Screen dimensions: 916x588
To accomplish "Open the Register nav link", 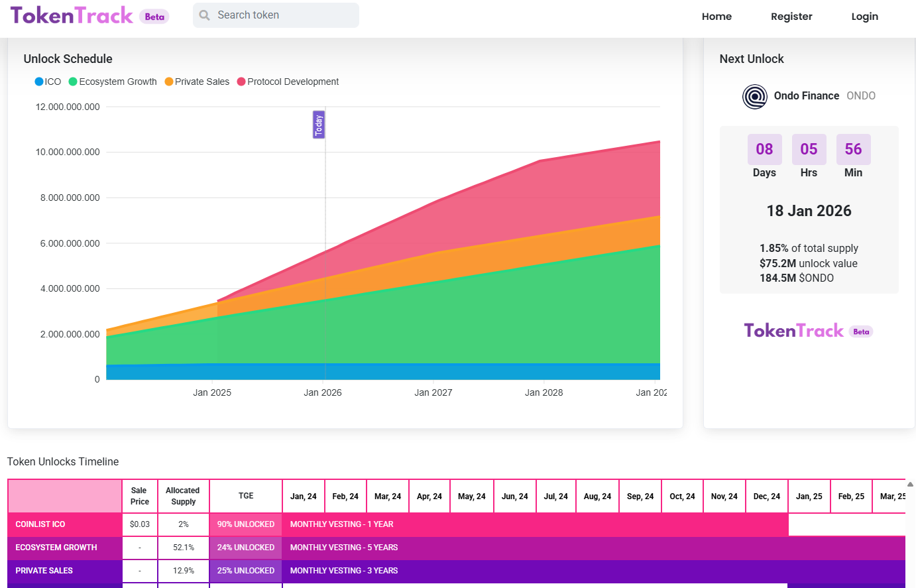I will pyautogui.click(x=791, y=17).
